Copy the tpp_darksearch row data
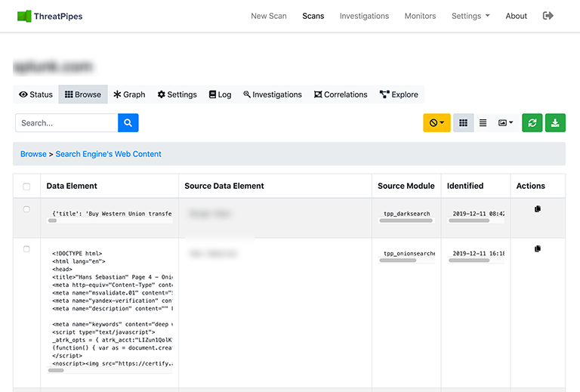This screenshot has height=392, width=580. pos(538,209)
